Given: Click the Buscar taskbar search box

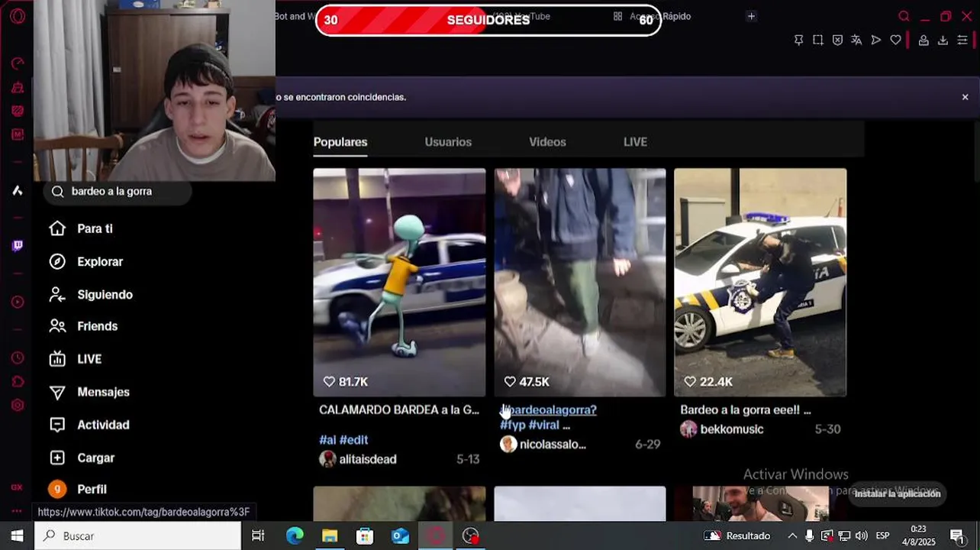Looking at the screenshot, I should 137,535.
